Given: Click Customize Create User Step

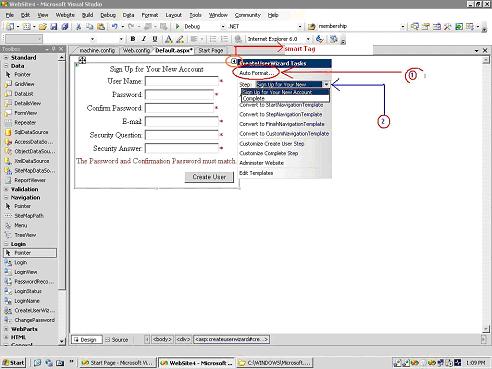Looking at the screenshot, I should point(272,144).
